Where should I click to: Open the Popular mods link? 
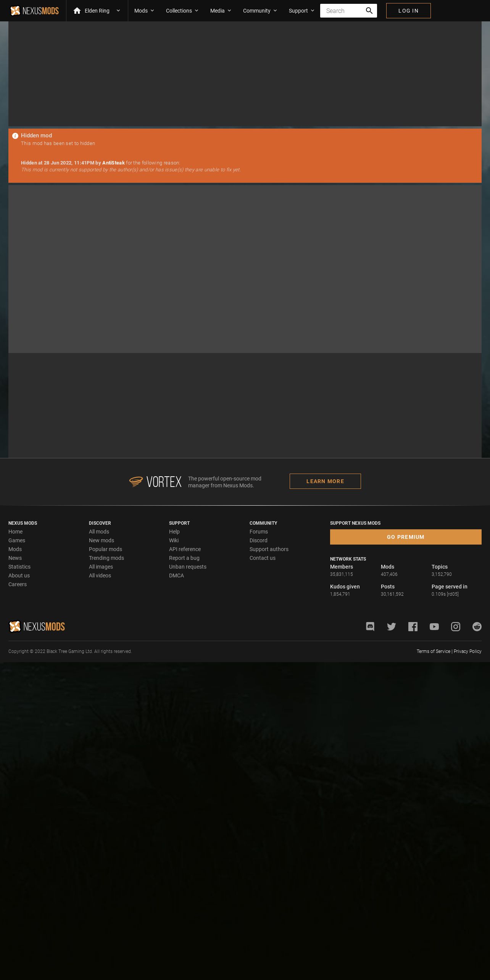click(105, 549)
